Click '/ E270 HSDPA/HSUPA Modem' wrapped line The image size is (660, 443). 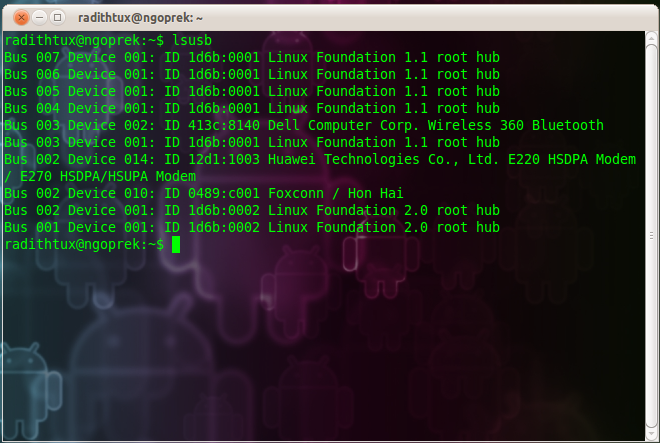pyautogui.click(x=100, y=176)
